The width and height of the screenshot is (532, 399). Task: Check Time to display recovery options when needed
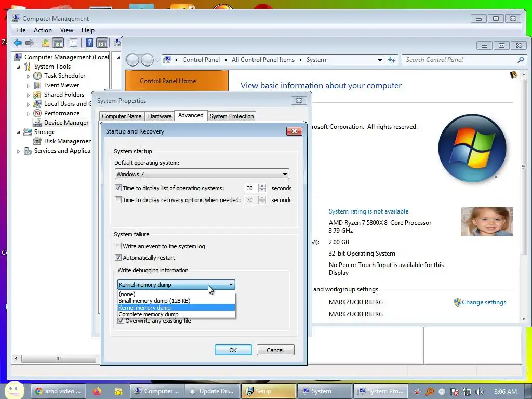pyautogui.click(x=118, y=200)
